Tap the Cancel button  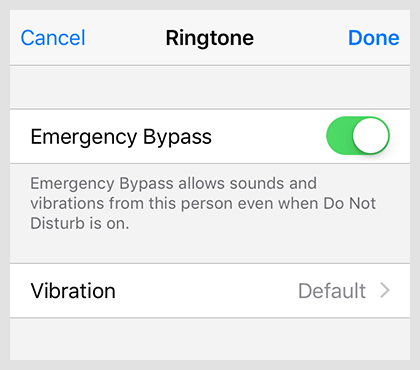(x=53, y=38)
